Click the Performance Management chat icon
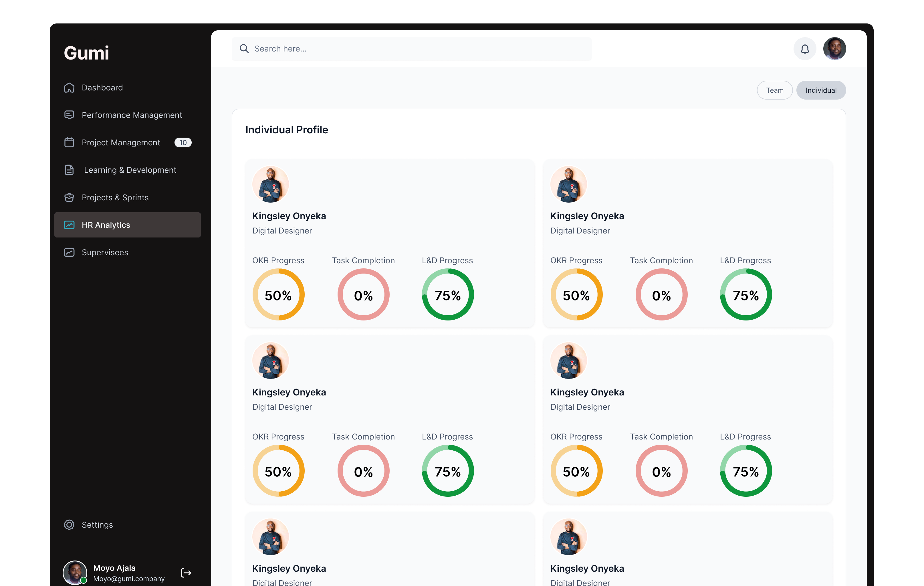Screen dimensions: 924x586 pos(69,115)
